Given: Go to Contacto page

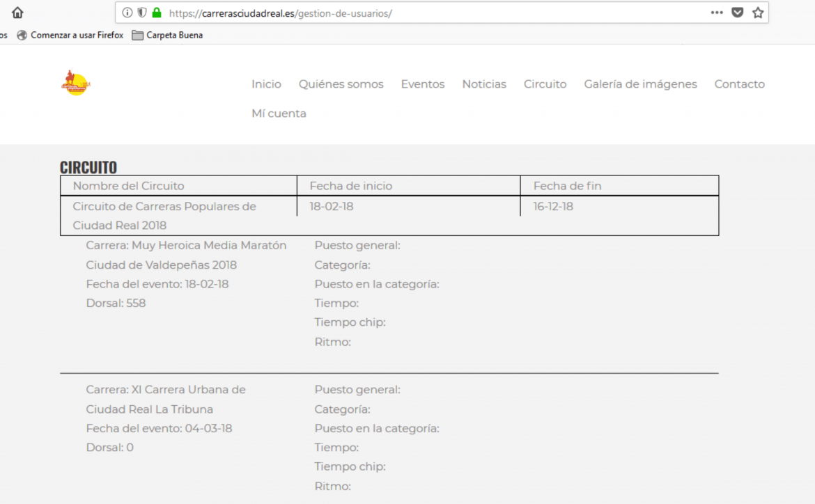Looking at the screenshot, I should click(x=739, y=84).
